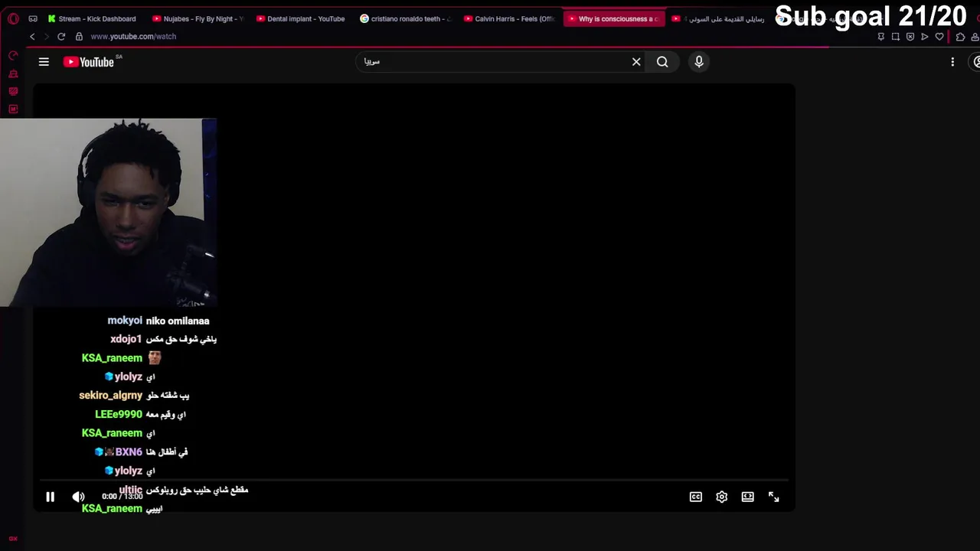
Task: Switch to cristiano ronaldo teeth tab
Action: pyautogui.click(x=406, y=18)
